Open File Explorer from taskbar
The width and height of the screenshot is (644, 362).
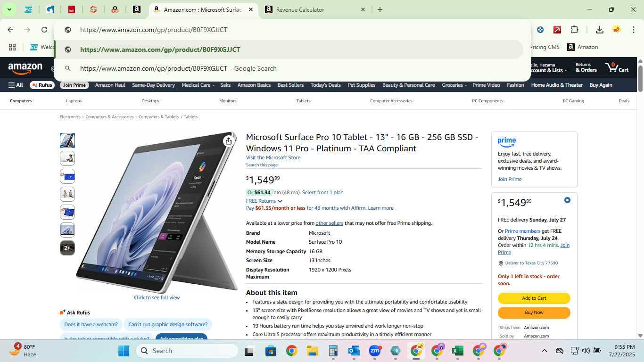312,351
